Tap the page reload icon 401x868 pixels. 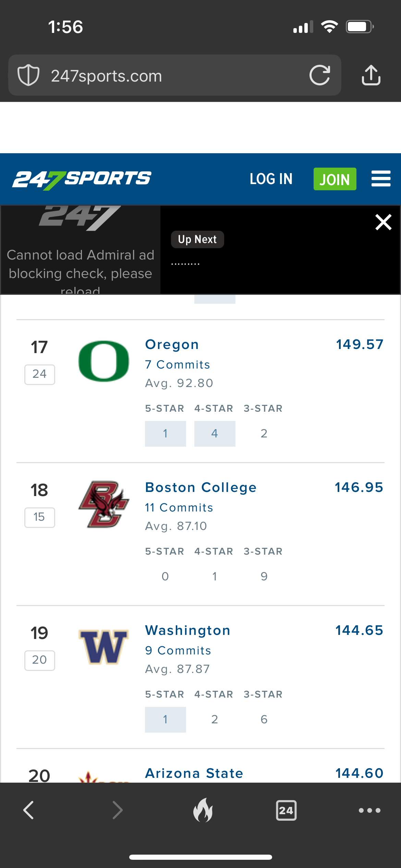319,75
